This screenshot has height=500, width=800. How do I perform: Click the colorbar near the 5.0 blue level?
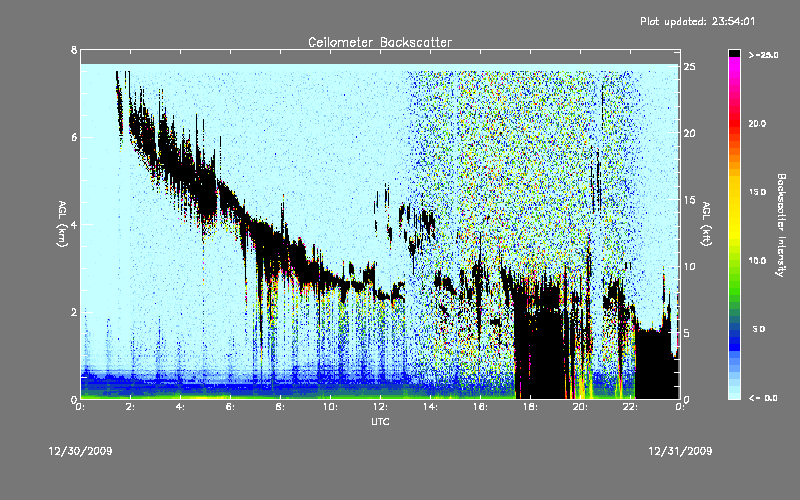(x=734, y=329)
